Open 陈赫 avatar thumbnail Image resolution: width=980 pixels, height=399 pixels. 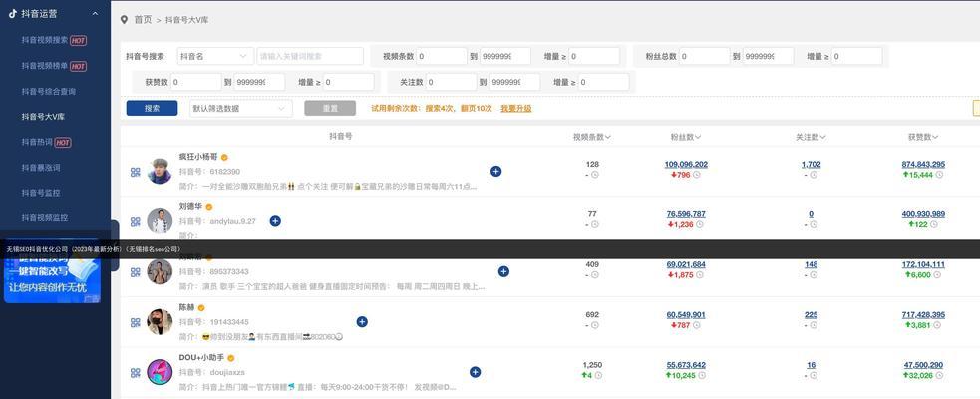click(160, 321)
